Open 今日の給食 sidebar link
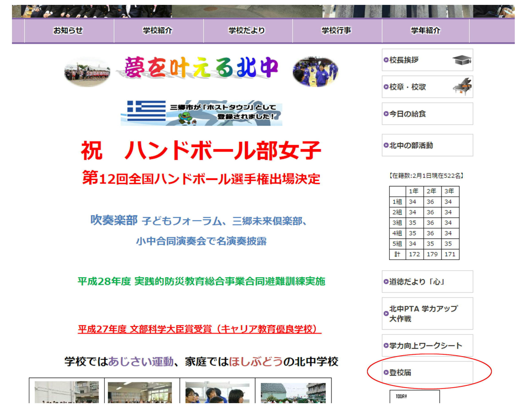 click(427, 114)
